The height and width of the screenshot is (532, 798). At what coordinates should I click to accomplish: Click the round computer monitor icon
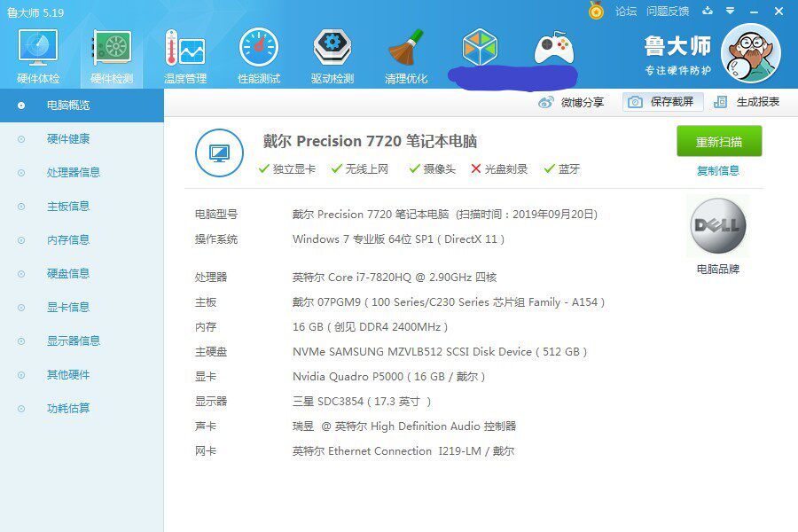tap(219, 153)
